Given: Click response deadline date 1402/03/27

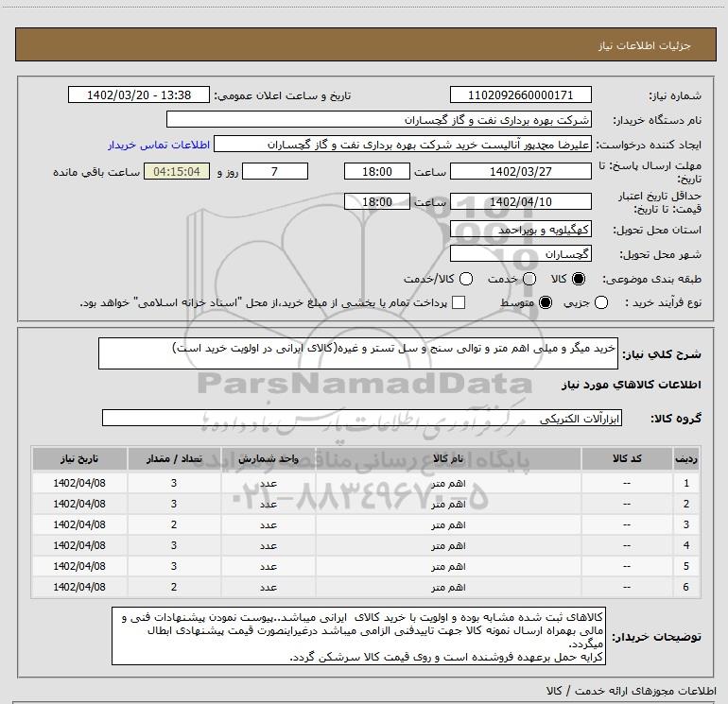Looking at the screenshot, I should (x=520, y=171).
